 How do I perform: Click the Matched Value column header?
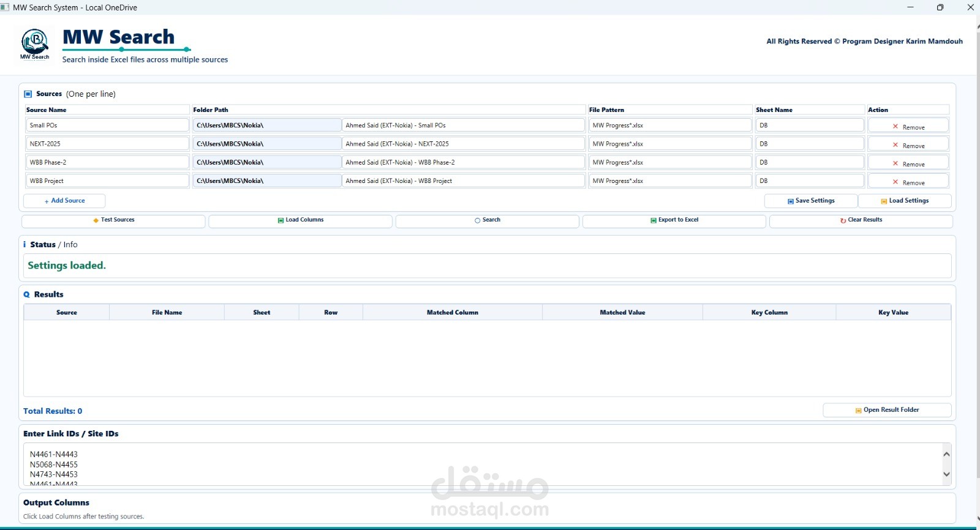coord(622,312)
